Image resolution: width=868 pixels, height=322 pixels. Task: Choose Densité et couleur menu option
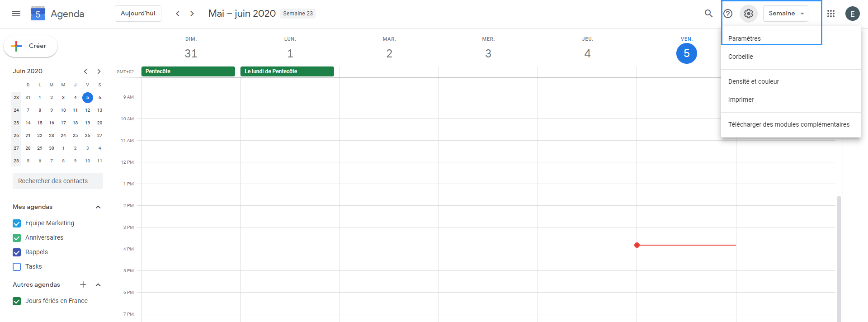coord(753,81)
